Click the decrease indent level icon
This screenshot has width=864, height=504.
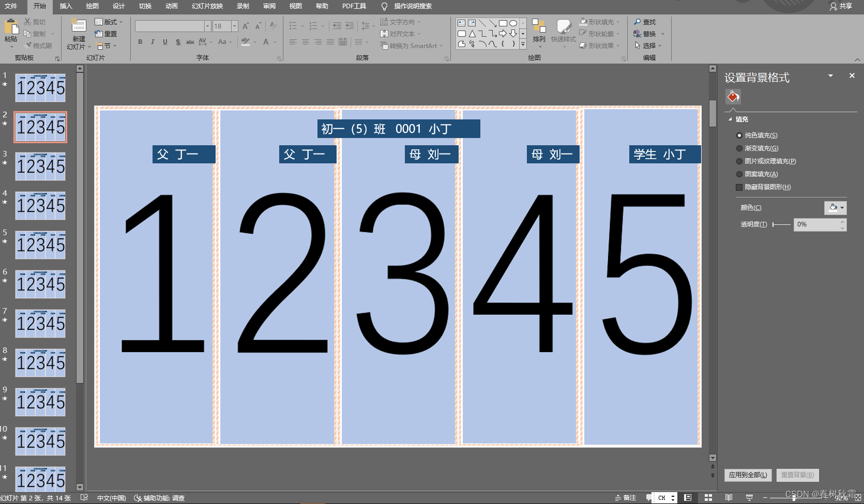(x=337, y=25)
